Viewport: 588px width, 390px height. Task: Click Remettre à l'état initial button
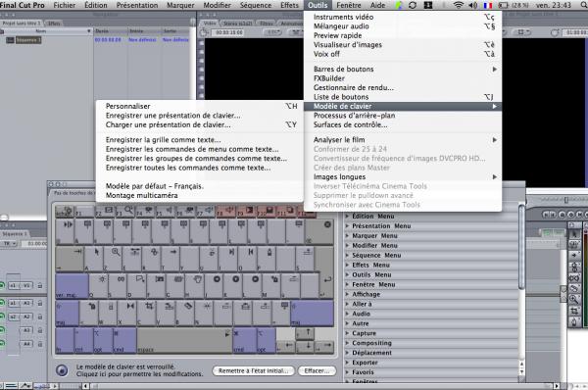click(x=254, y=370)
